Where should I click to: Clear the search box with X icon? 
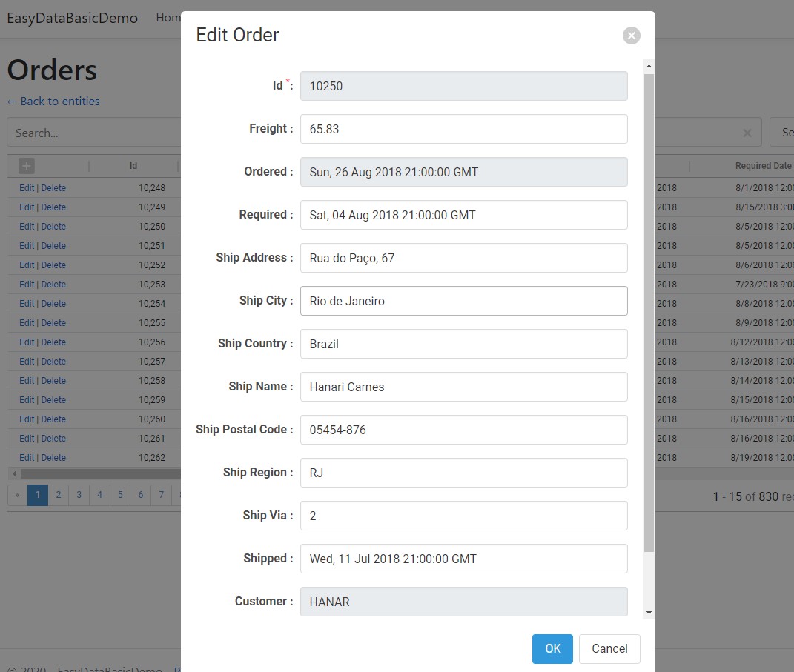point(747,133)
